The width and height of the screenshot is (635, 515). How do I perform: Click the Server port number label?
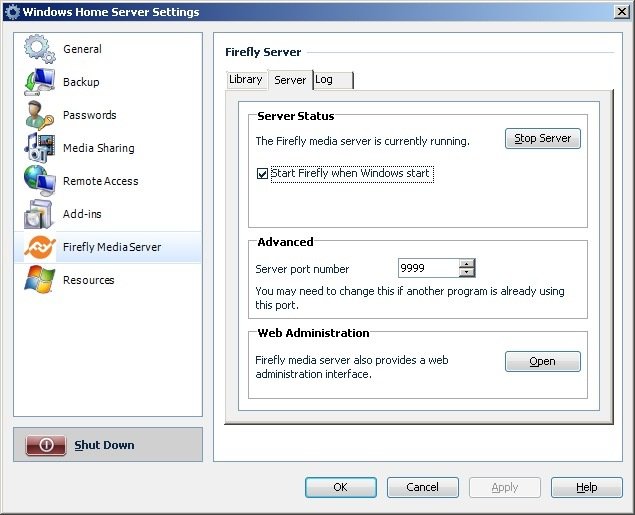[302, 269]
